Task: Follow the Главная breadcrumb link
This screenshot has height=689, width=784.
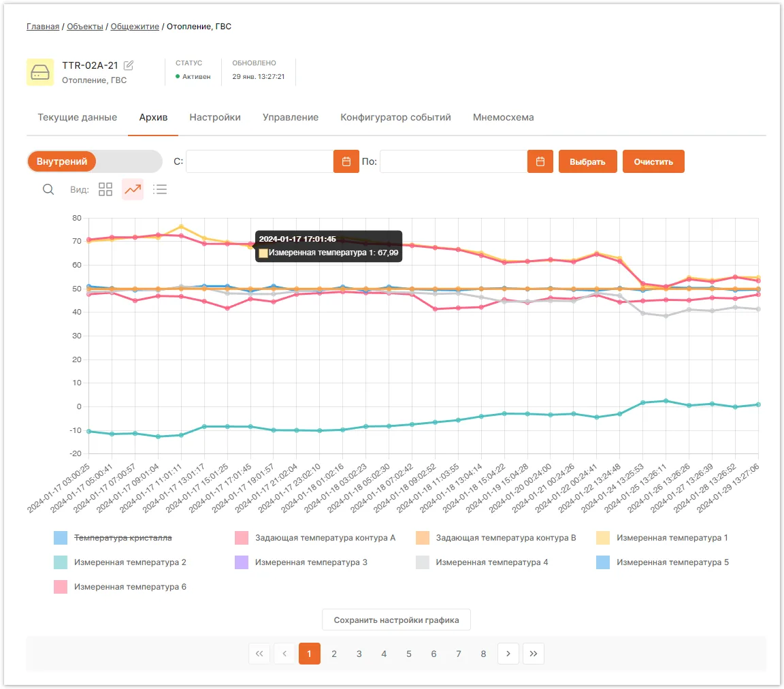Action: pyautogui.click(x=43, y=27)
